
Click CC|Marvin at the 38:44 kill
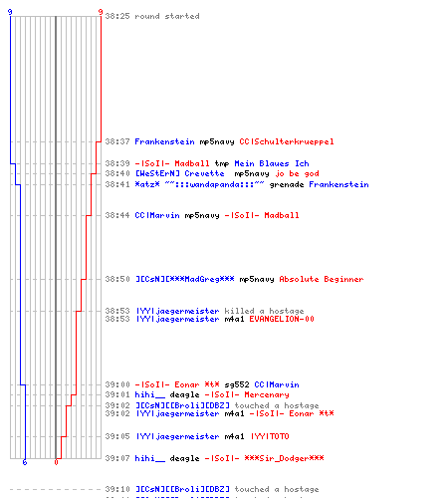(157, 215)
